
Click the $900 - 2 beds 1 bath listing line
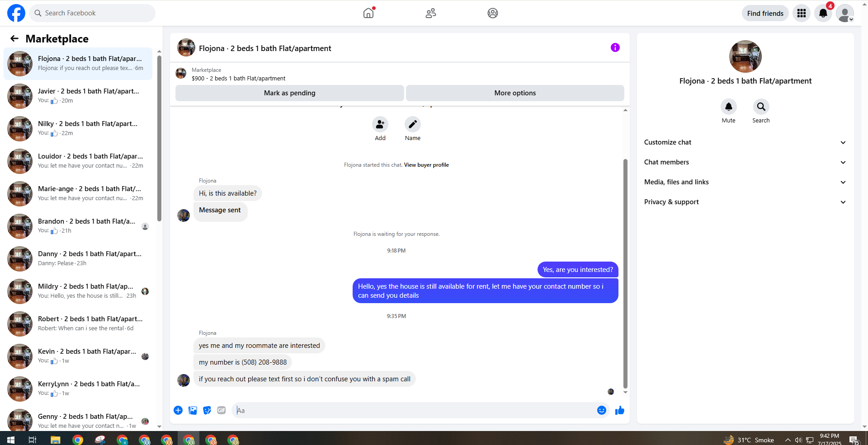238,79
